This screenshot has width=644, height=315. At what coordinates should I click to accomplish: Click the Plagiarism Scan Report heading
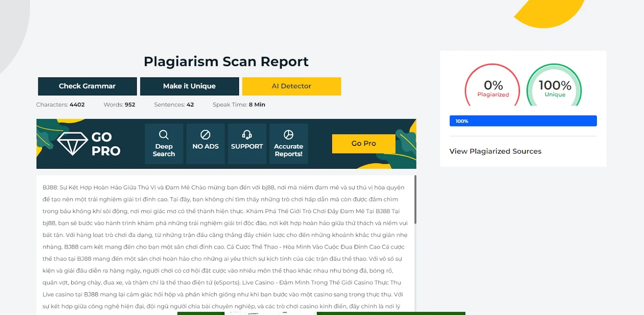[226, 61]
